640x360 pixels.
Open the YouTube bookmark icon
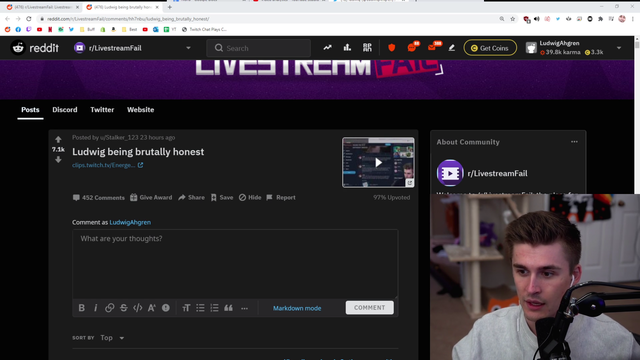39,29
